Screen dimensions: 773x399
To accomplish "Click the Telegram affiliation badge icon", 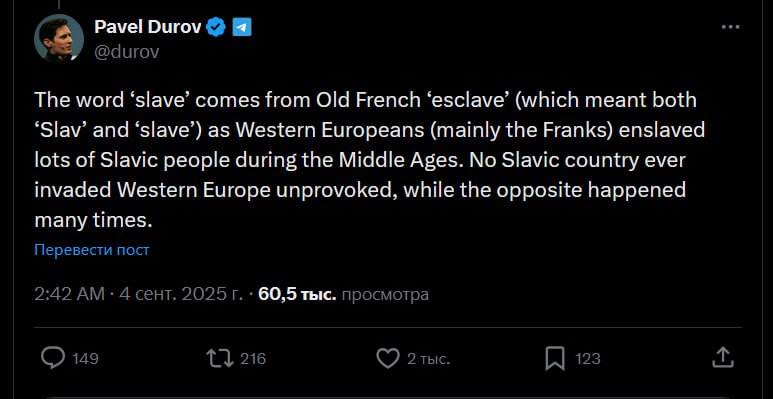I will [242, 27].
